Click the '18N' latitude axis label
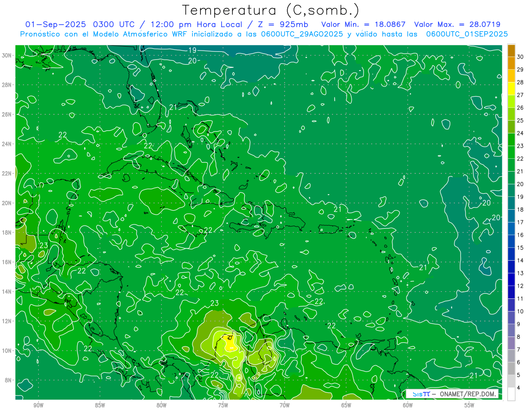 (7, 232)
